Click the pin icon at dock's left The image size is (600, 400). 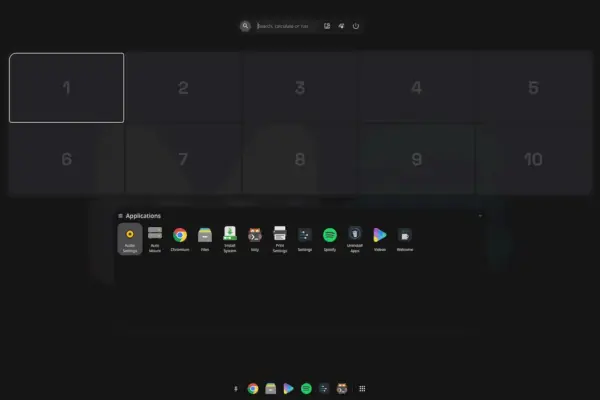tap(236, 389)
